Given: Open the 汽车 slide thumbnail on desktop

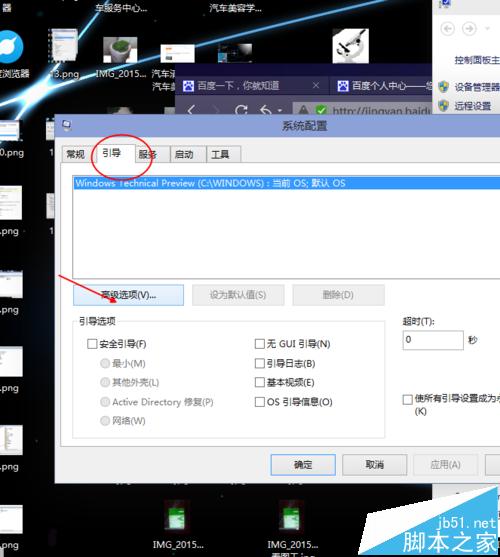Looking at the screenshot, I should (x=177, y=54).
